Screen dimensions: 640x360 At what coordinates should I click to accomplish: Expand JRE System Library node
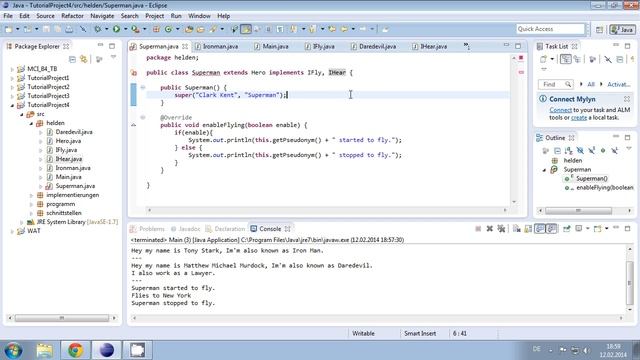[22, 222]
